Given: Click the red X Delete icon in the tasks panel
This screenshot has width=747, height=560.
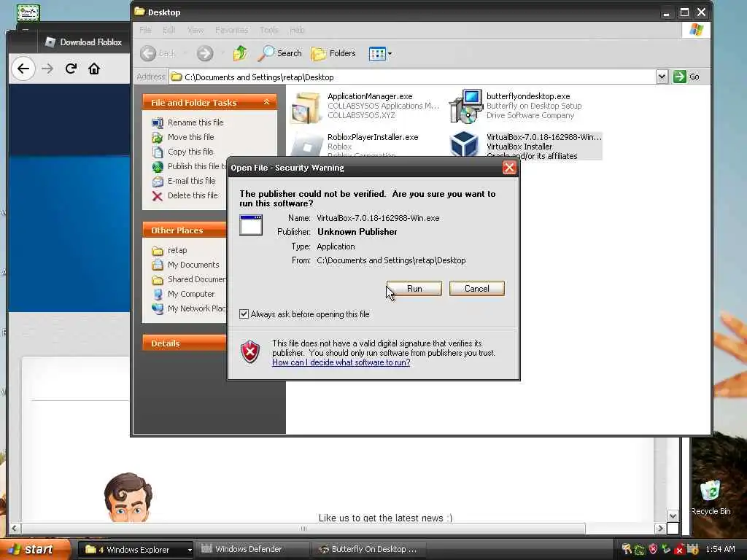Looking at the screenshot, I should pos(158,196).
